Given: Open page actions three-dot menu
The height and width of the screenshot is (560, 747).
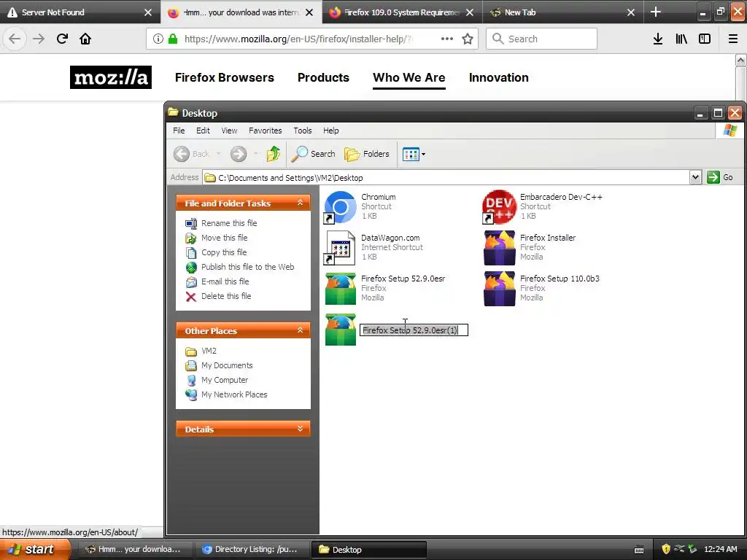Looking at the screenshot, I should (x=447, y=39).
